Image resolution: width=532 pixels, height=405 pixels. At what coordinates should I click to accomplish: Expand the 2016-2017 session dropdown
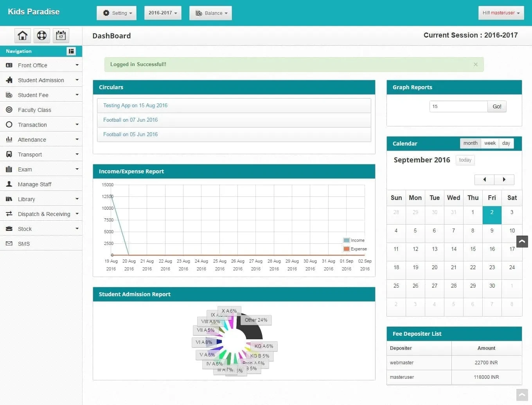tap(162, 13)
